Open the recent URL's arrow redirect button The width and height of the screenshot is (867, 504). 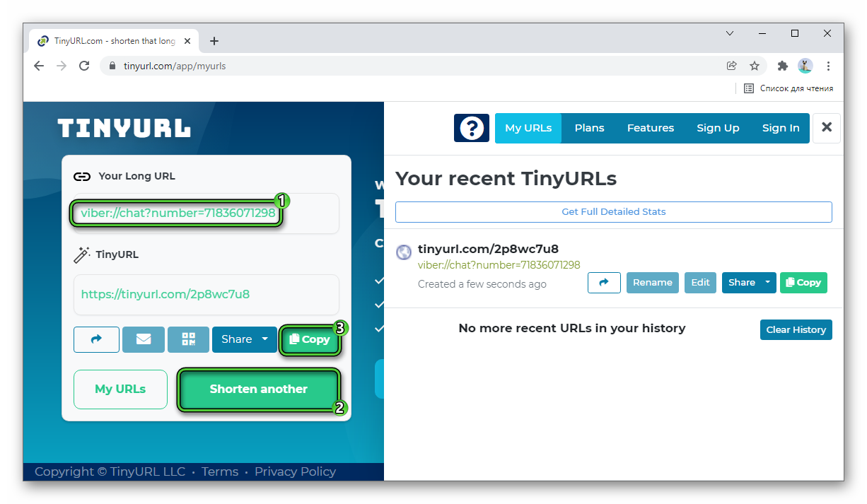tap(604, 283)
